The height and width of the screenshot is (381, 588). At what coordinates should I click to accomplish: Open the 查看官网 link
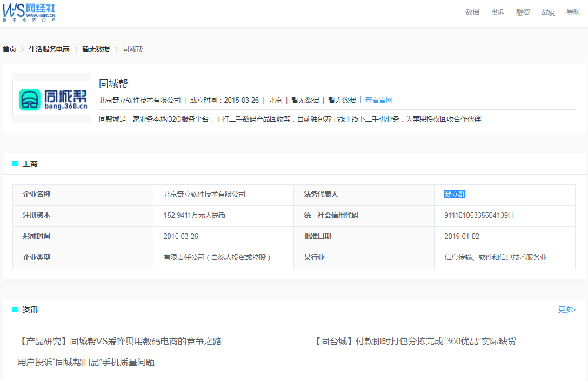[379, 100]
